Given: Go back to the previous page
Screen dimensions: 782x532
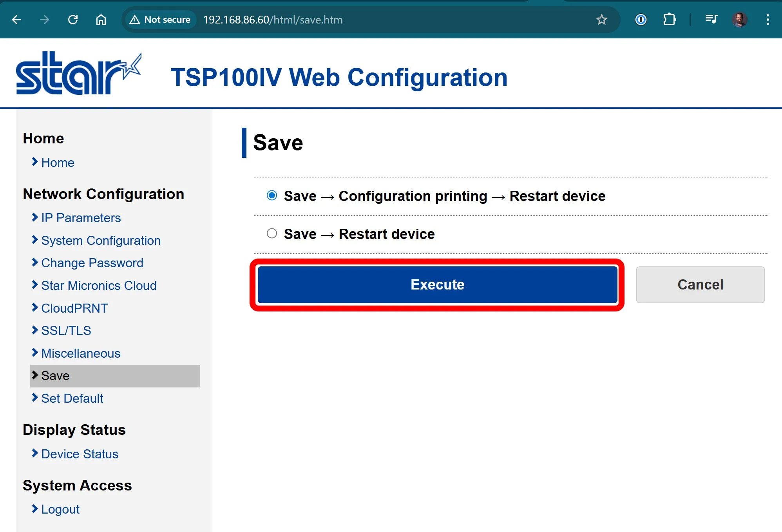Looking at the screenshot, I should [x=16, y=20].
